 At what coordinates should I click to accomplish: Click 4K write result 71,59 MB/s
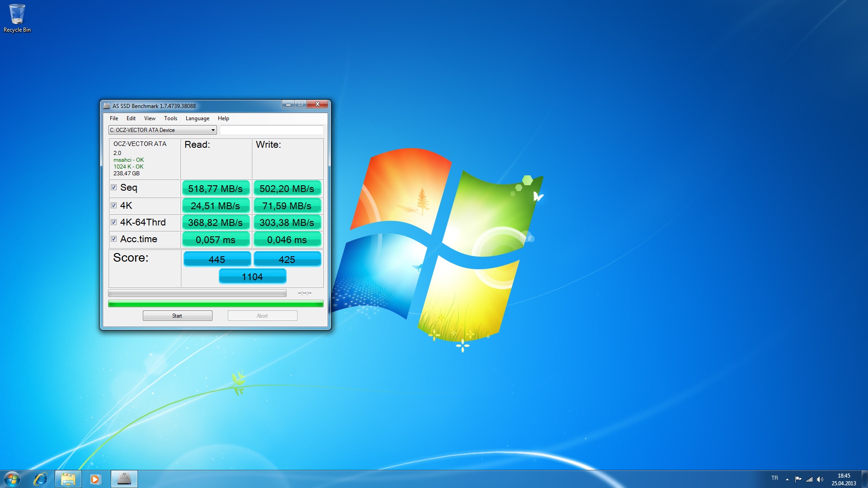(287, 206)
